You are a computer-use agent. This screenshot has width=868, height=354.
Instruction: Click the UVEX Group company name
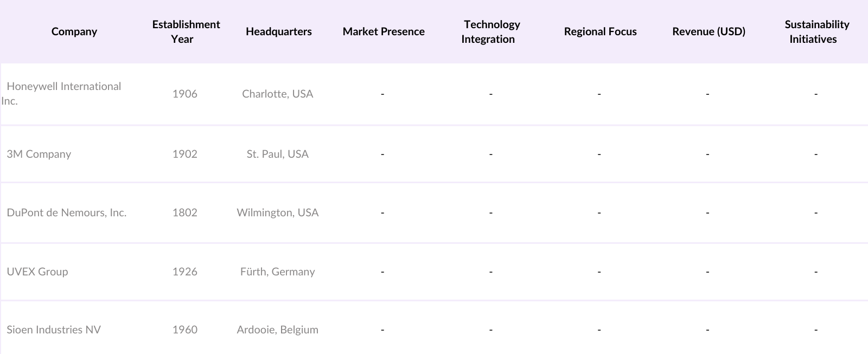click(x=37, y=272)
